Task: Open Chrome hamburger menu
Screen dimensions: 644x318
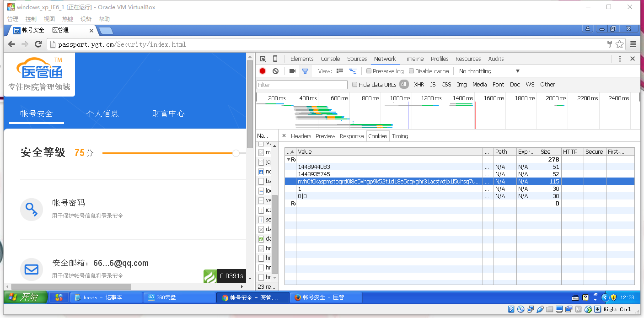Action: (x=633, y=44)
